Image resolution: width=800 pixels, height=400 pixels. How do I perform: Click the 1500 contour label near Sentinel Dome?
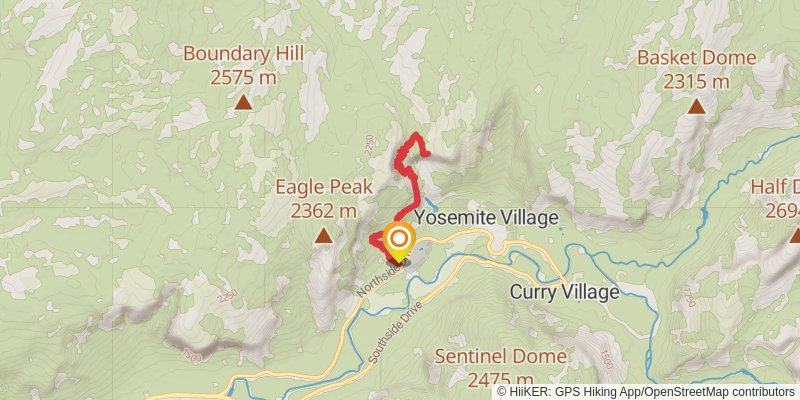click(606, 360)
